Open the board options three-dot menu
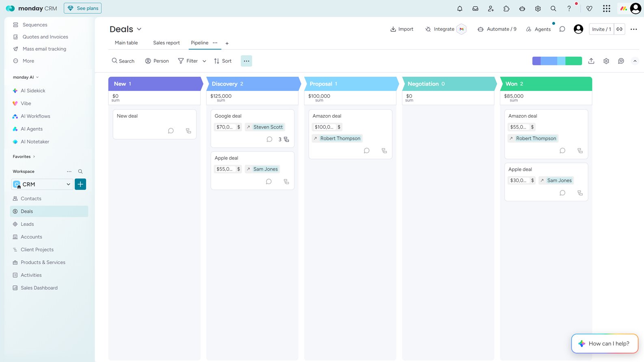Screen dimensions: 644x362 click(x=633, y=29)
